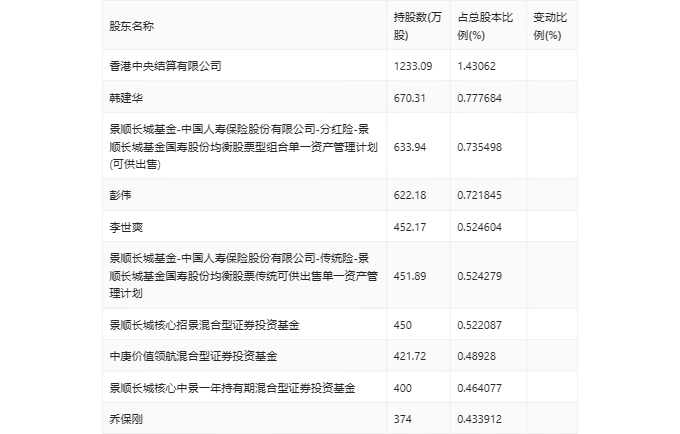Click the 450 shares value

point(402,325)
